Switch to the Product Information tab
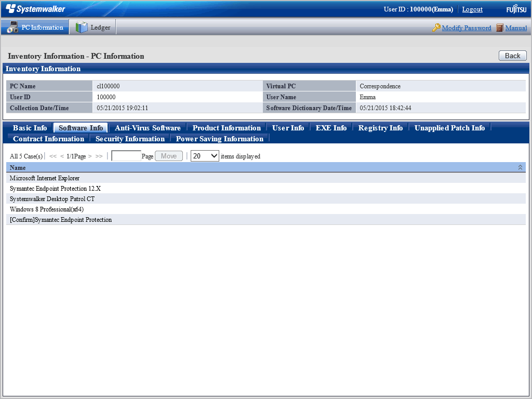 click(x=227, y=128)
